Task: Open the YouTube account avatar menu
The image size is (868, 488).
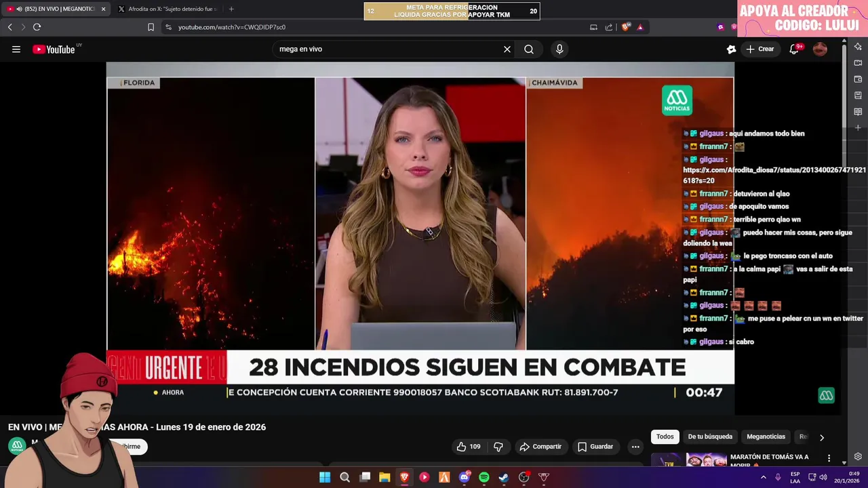Action: click(x=820, y=49)
